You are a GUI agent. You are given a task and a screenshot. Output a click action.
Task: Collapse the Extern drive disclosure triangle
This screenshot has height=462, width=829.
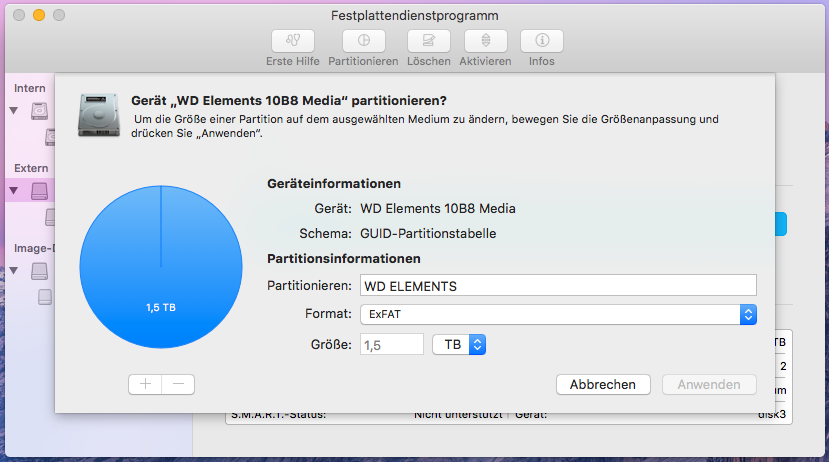pyautogui.click(x=14, y=191)
